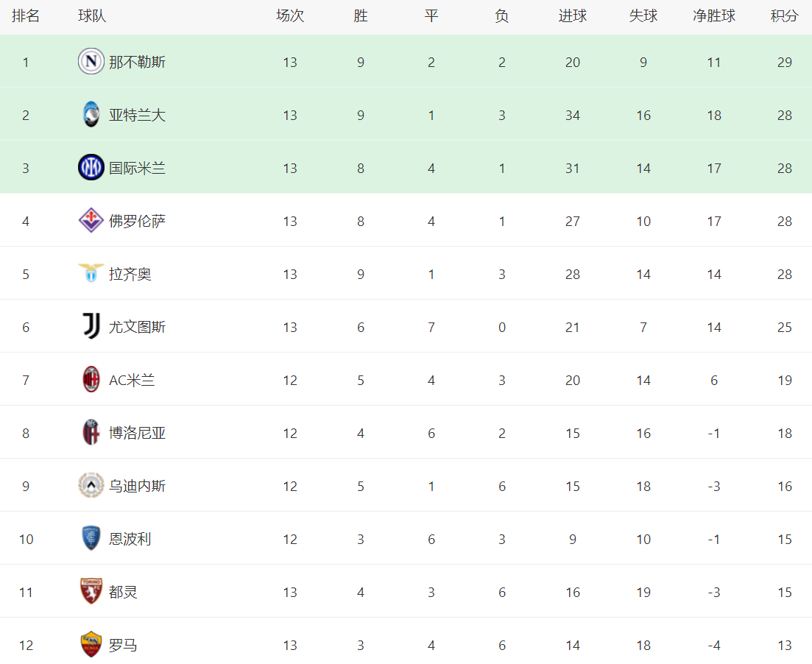The width and height of the screenshot is (812, 664).
Task: Click the Bologna club badge
Action: 91,433
